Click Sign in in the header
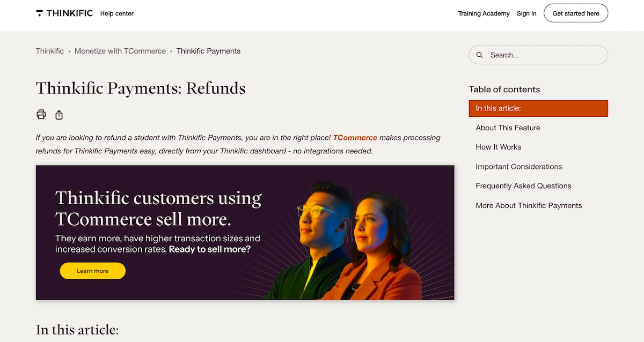The height and width of the screenshot is (342, 644). 526,13
